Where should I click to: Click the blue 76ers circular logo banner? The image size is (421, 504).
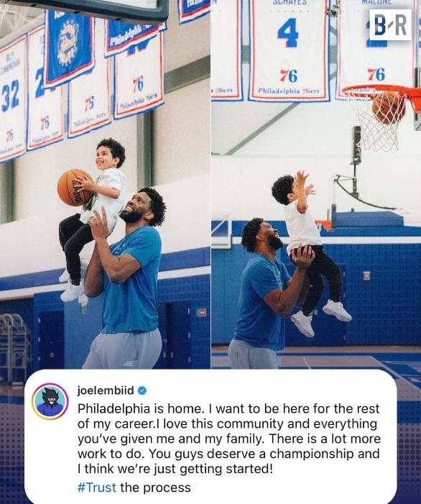70,47
